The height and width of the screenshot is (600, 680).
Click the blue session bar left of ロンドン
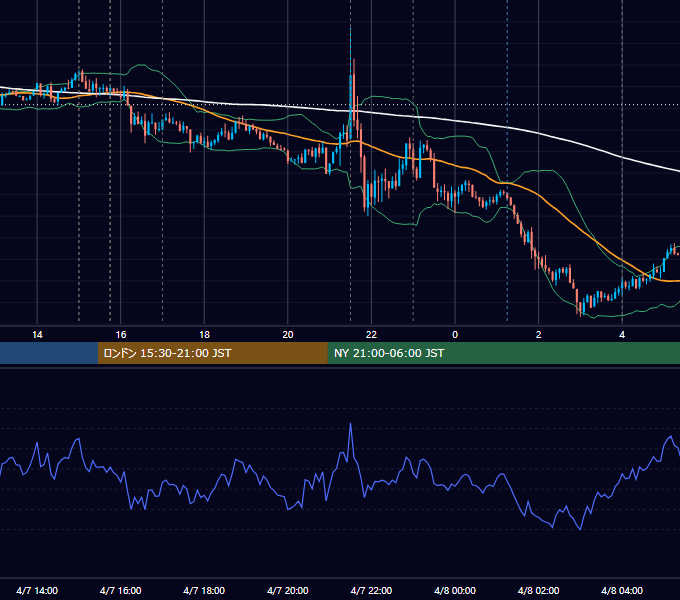(49, 353)
